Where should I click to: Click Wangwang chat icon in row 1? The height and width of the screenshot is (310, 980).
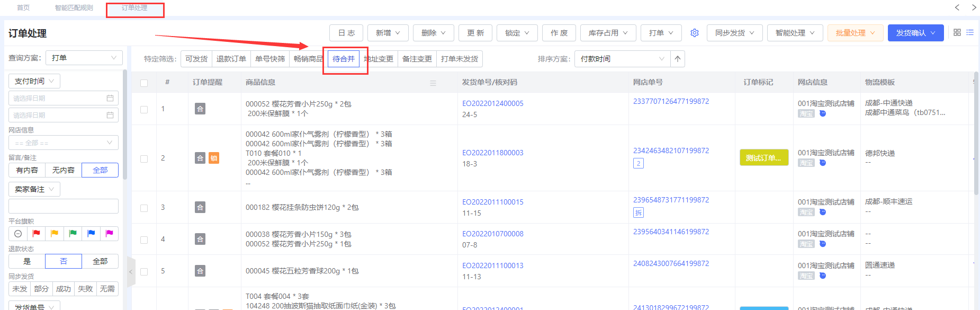(x=823, y=113)
